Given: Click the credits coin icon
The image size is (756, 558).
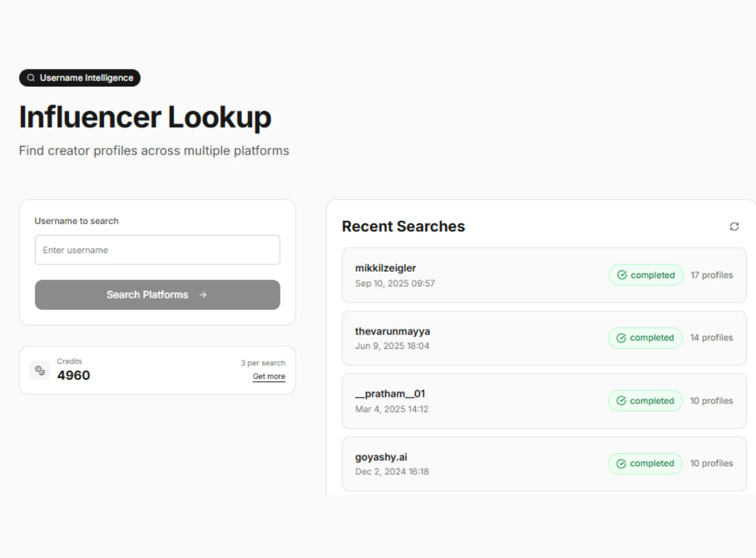Looking at the screenshot, I should click(40, 370).
